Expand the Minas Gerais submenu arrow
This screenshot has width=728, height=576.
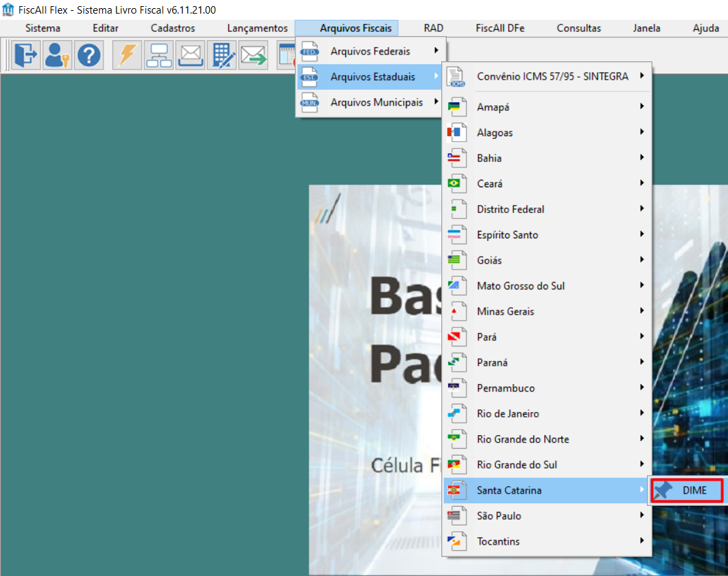pyautogui.click(x=642, y=310)
